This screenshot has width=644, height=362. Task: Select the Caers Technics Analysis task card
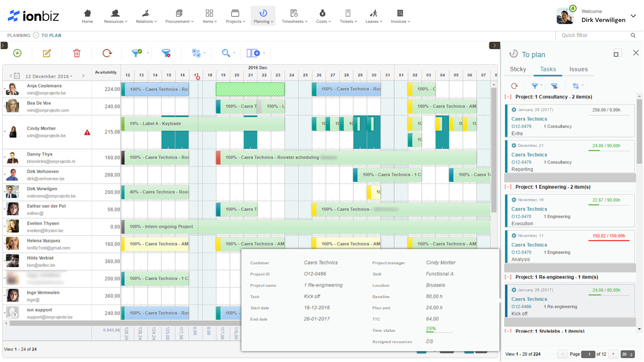point(570,247)
